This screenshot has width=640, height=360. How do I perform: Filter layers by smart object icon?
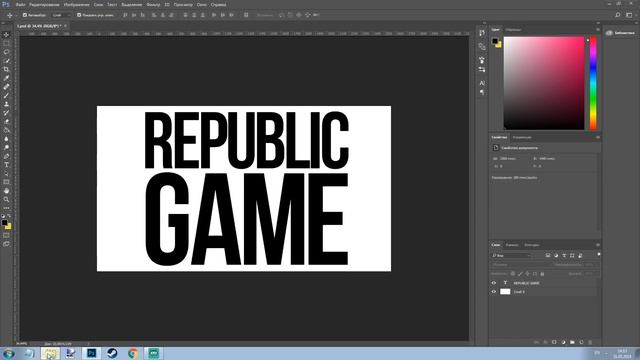click(x=580, y=256)
